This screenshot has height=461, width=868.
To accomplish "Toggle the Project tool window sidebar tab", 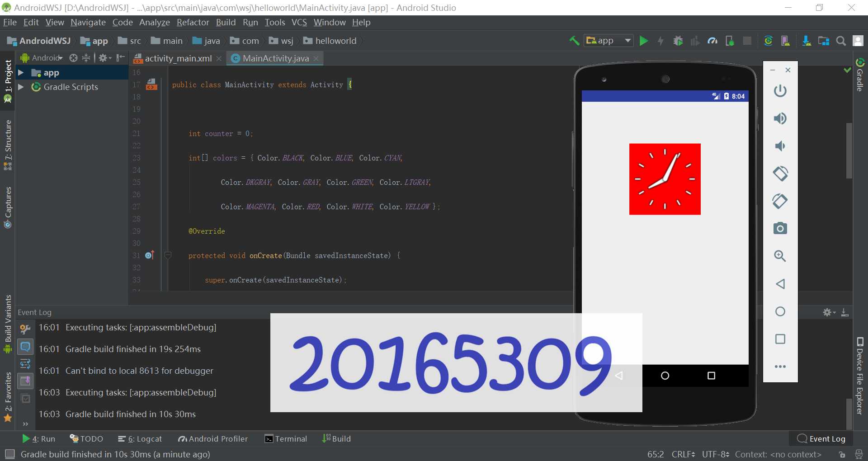I will (x=8, y=81).
